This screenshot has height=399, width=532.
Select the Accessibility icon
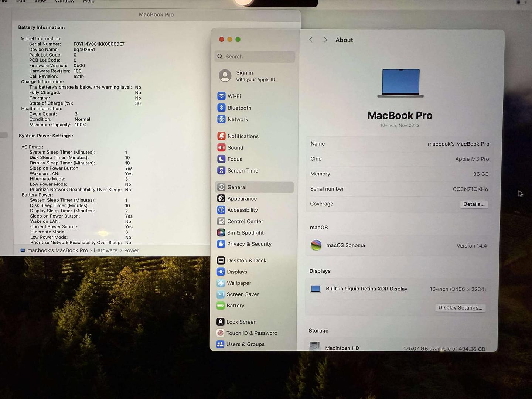[x=221, y=210]
